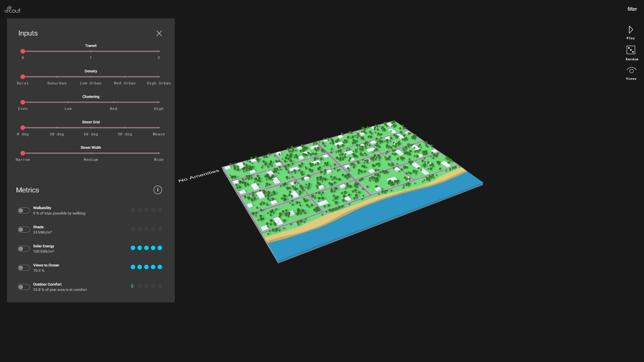
Task: Set Density slider to Suburban
Action: (57, 77)
